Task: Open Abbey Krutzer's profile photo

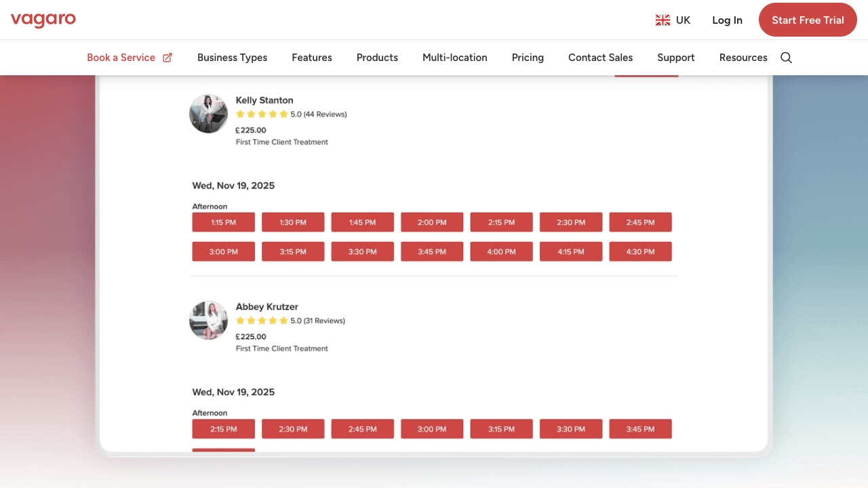Action: tap(208, 320)
